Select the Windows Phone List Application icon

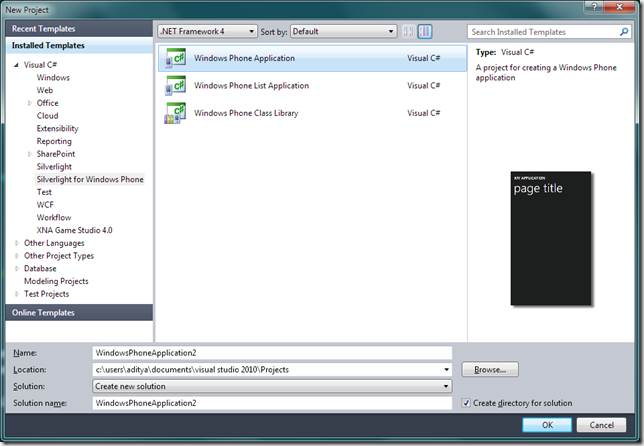(x=175, y=86)
